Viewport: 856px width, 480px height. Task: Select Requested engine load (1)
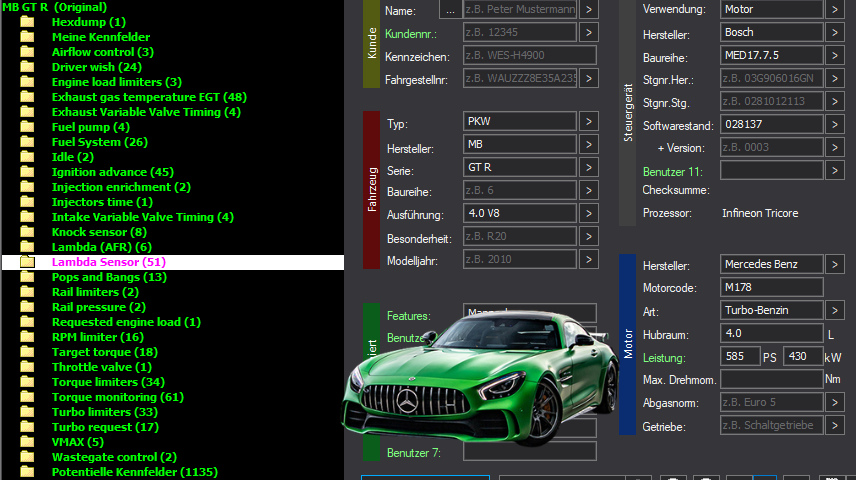126,322
